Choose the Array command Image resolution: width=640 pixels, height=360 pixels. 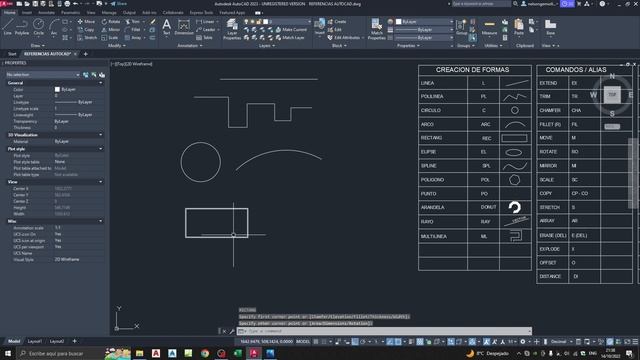click(133, 38)
